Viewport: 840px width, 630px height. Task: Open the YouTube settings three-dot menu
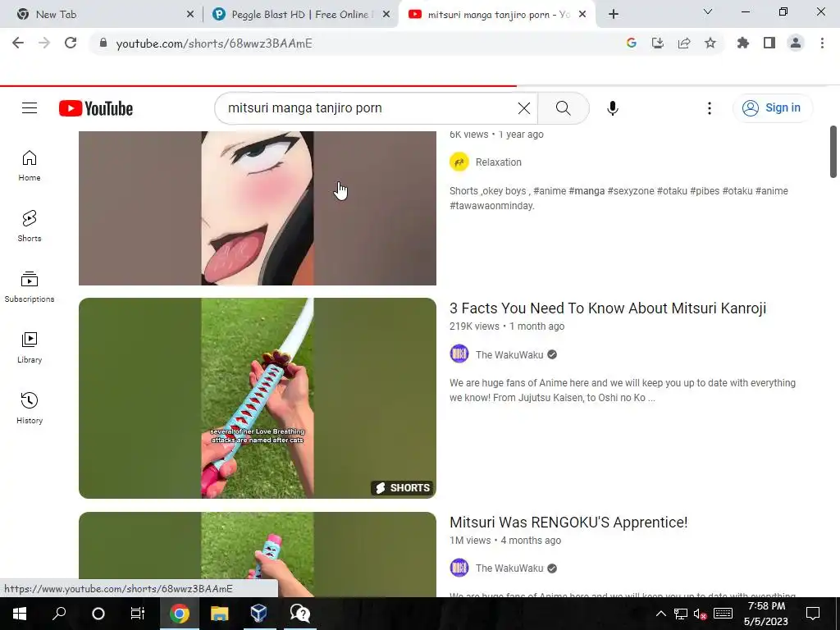click(x=710, y=108)
